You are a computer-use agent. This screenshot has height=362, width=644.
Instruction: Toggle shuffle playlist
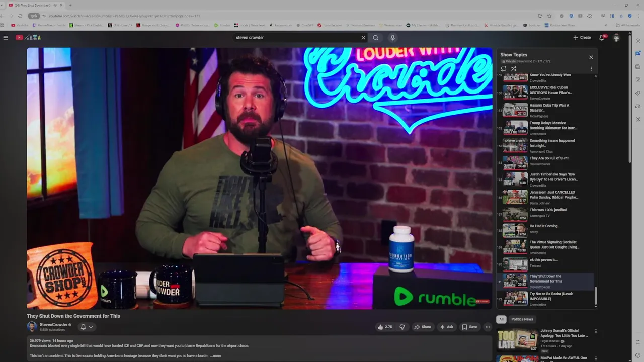point(514,69)
